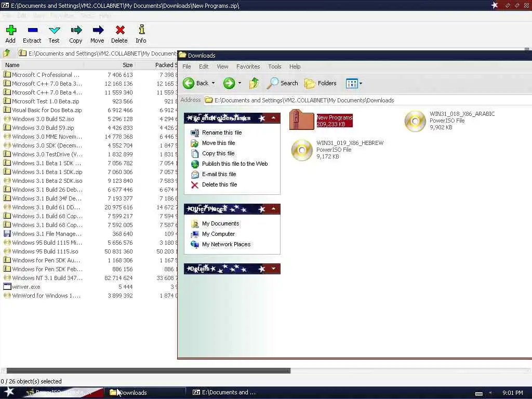
Task: Click the E:\Documents and taskbar button
Action: tap(224, 392)
